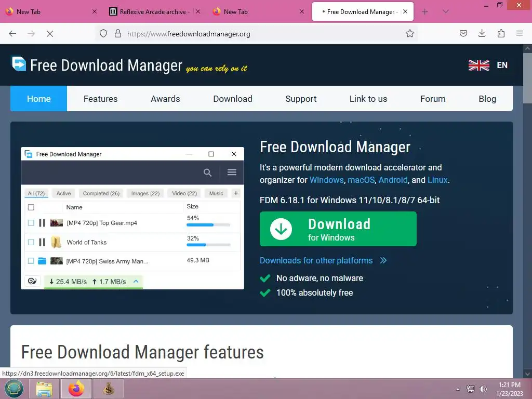This screenshot has height=399, width=532.
Task: Click the Free Download Manager site logo
Action: tap(19, 64)
